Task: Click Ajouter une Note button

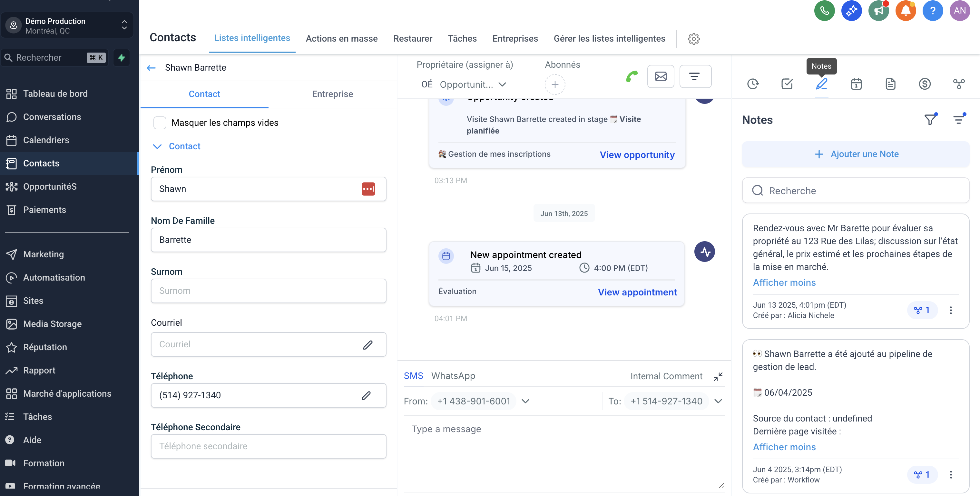Action: pyautogui.click(x=855, y=154)
